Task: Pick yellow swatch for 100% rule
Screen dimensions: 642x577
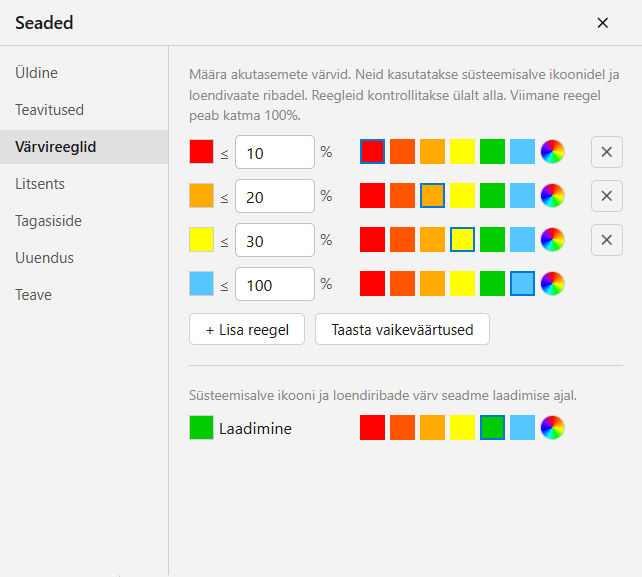Action: [x=462, y=283]
